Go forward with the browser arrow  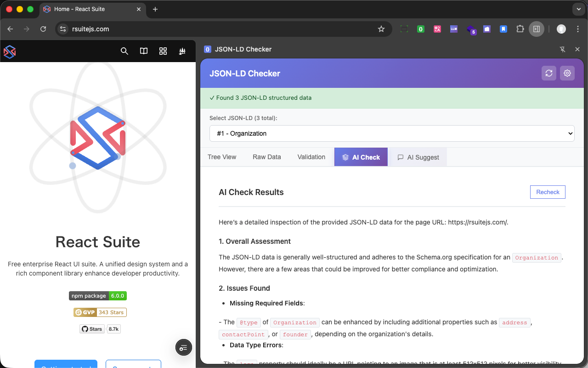(27, 29)
